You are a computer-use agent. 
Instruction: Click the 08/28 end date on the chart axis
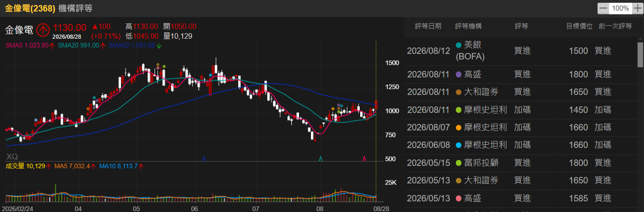(382, 208)
